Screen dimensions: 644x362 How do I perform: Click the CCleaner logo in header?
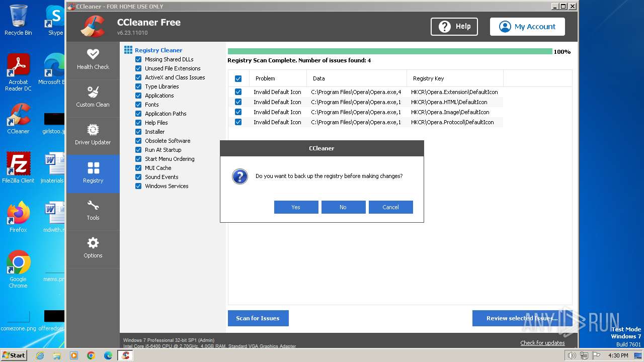pos(93,26)
